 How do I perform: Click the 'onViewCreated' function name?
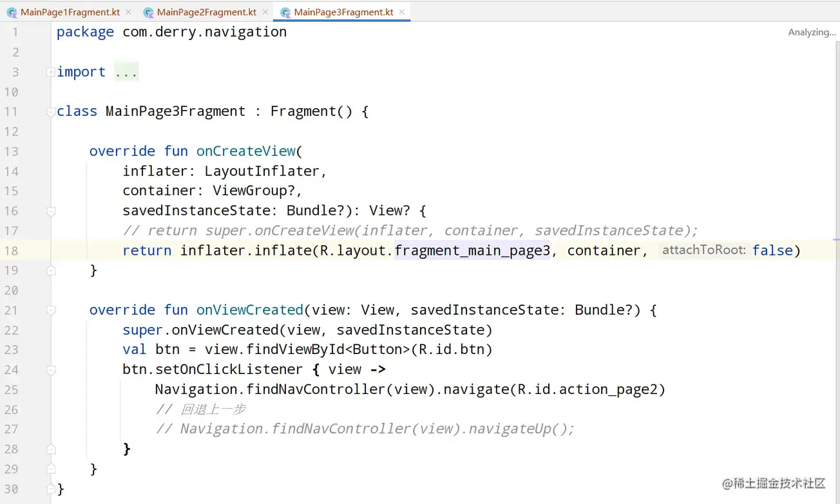(250, 310)
